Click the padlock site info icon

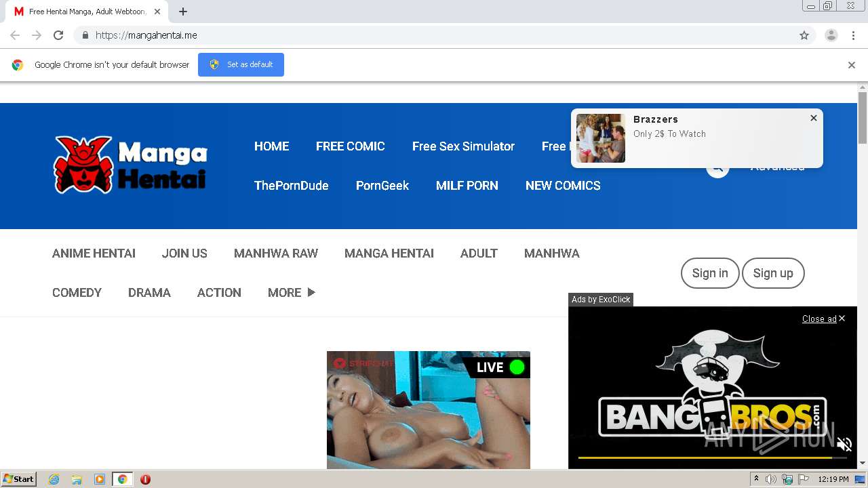[x=85, y=35]
